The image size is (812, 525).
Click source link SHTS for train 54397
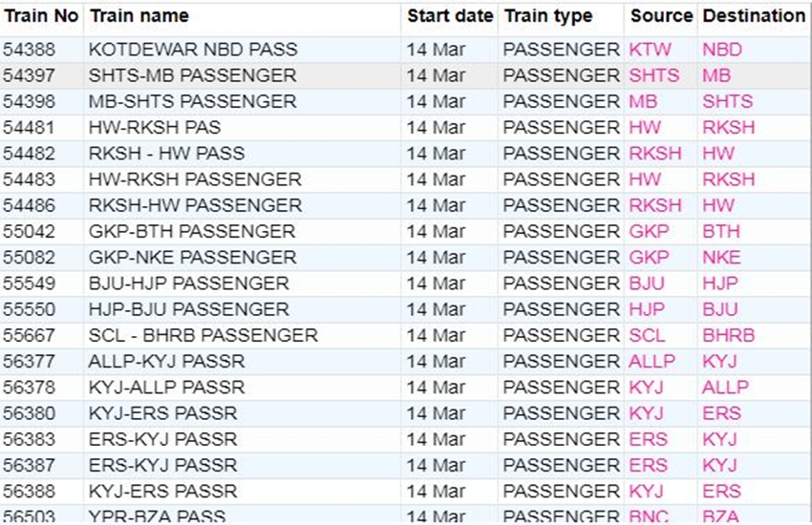654,75
